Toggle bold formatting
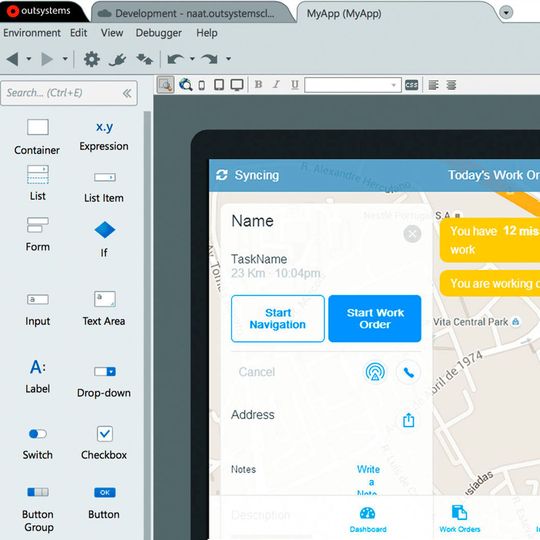The width and height of the screenshot is (540, 540). click(x=258, y=84)
